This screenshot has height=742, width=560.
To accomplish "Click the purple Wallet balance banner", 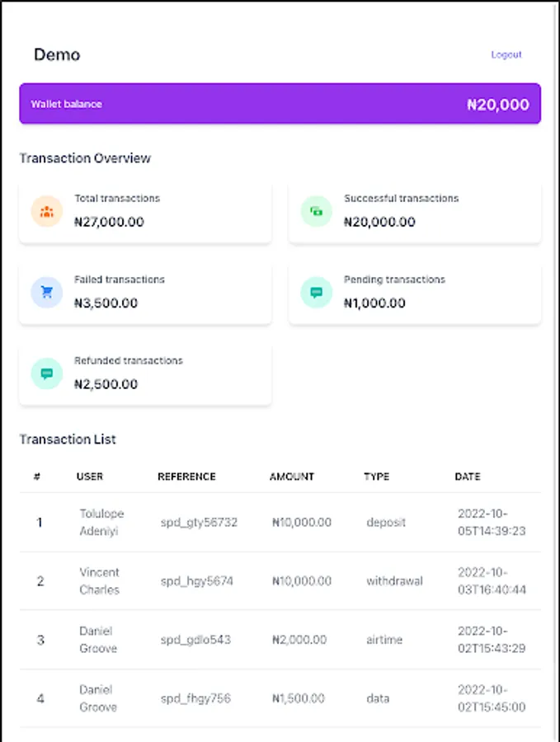I will [x=280, y=104].
